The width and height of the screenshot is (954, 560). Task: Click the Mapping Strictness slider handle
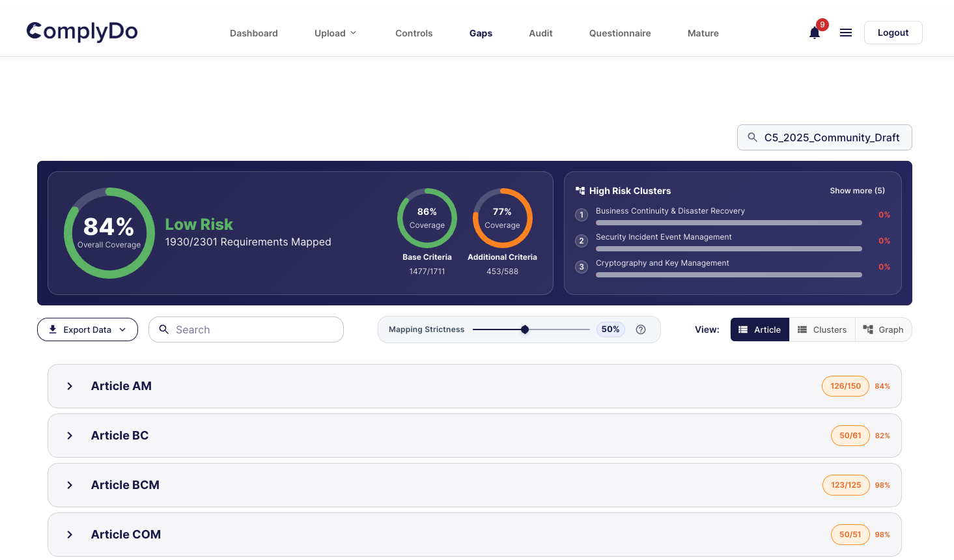[x=525, y=329]
